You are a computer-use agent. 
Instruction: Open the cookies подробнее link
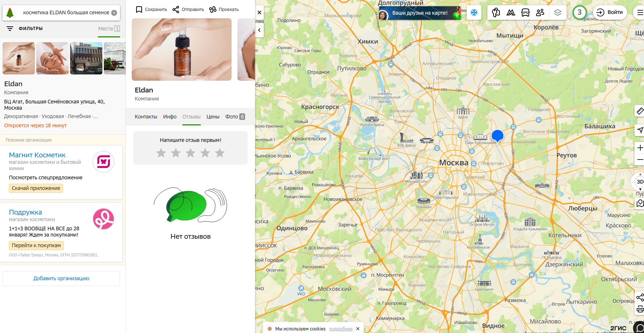click(x=341, y=329)
